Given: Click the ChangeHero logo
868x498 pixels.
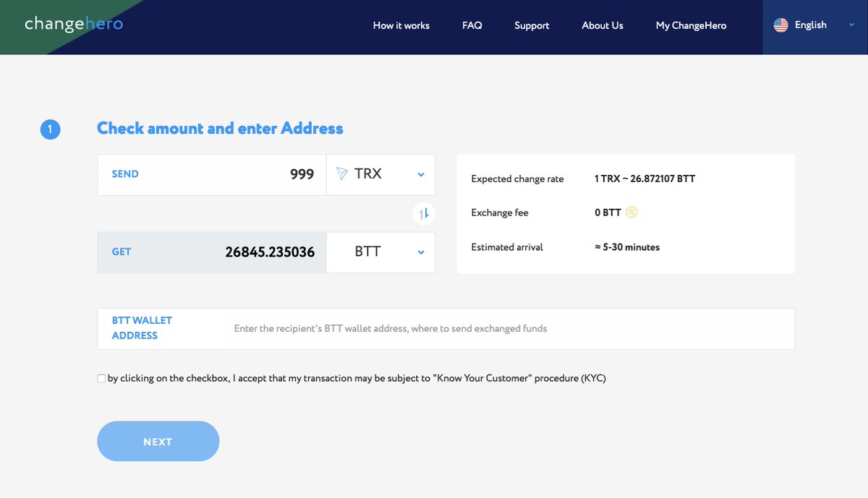Looking at the screenshot, I should 74,24.
